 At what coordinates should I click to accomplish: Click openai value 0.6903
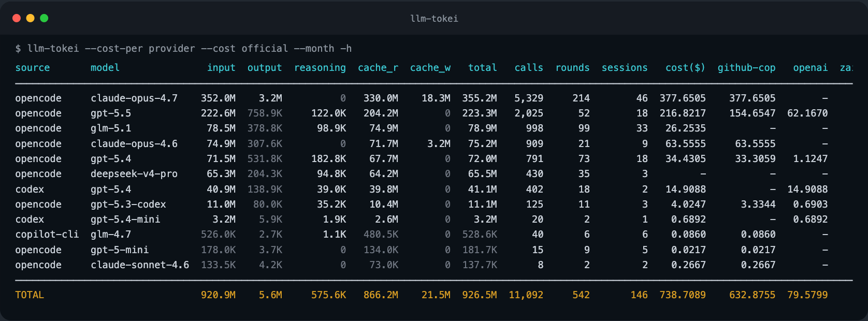(x=811, y=205)
